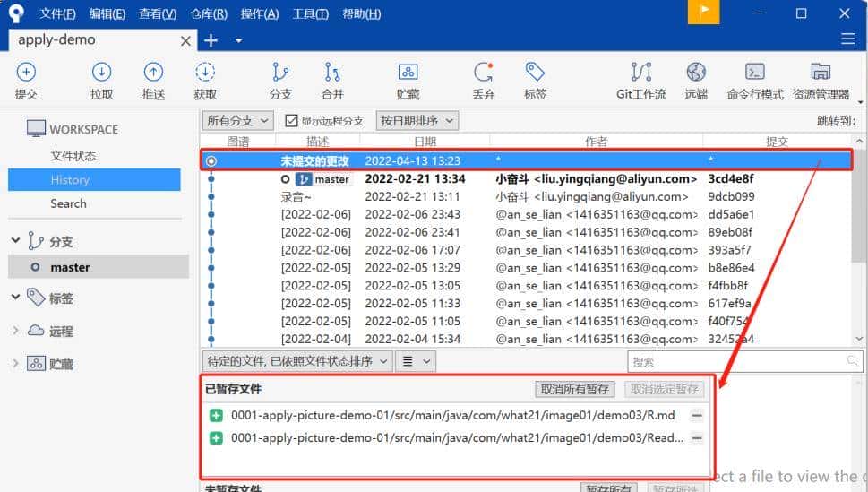Select Search in sidebar
This screenshot has width=868, height=492.
pos(69,203)
